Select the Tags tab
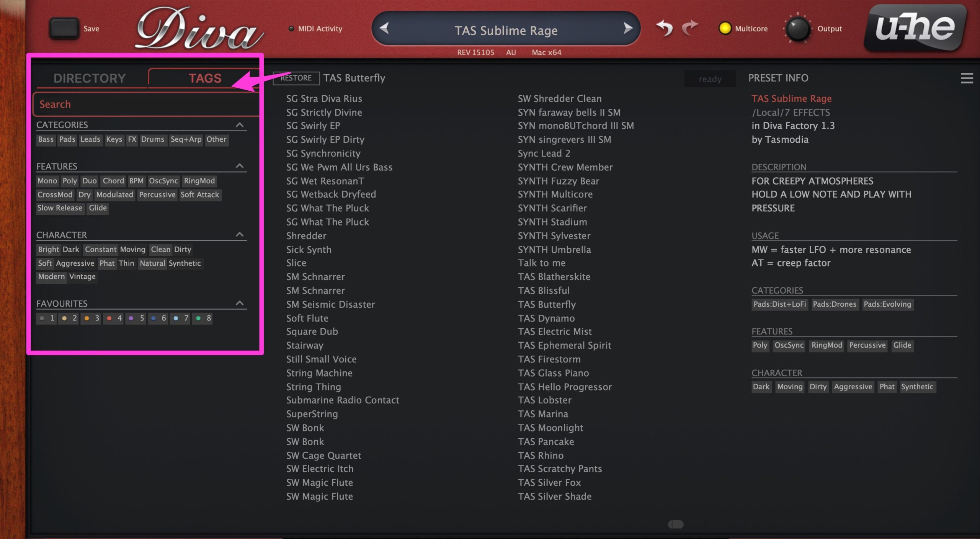 tap(205, 78)
